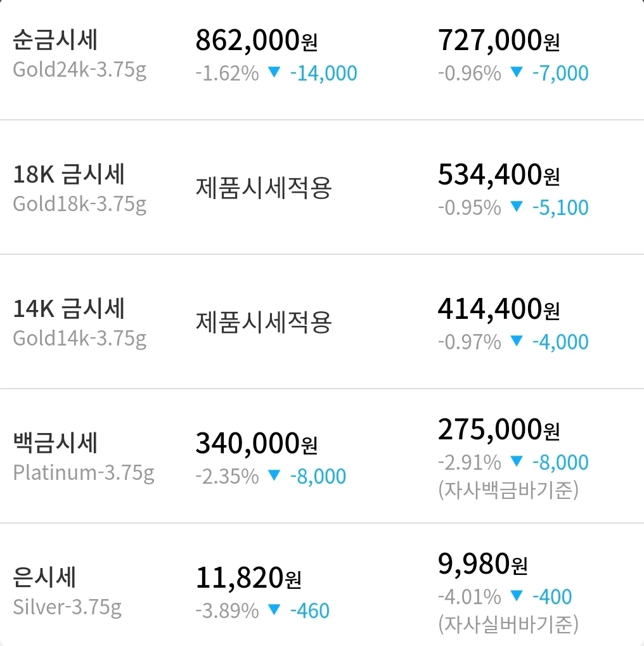This screenshot has height=646, width=644.
Task: Click the down triangle beside silver -400
Action: 516,595
